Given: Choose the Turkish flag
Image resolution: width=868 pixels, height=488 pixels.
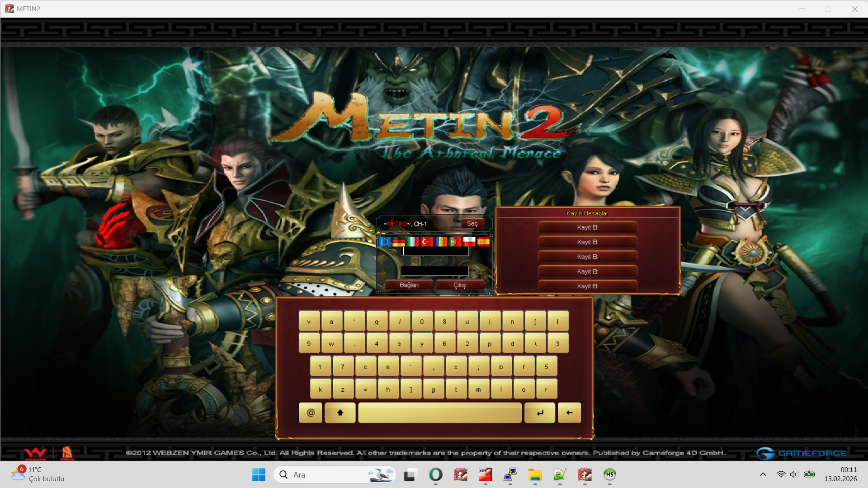Looking at the screenshot, I should pyautogui.click(x=427, y=242).
